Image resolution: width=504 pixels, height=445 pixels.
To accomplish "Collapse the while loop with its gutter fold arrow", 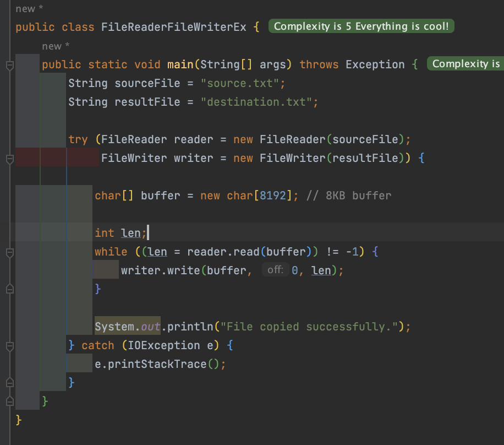I will click(x=10, y=253).
